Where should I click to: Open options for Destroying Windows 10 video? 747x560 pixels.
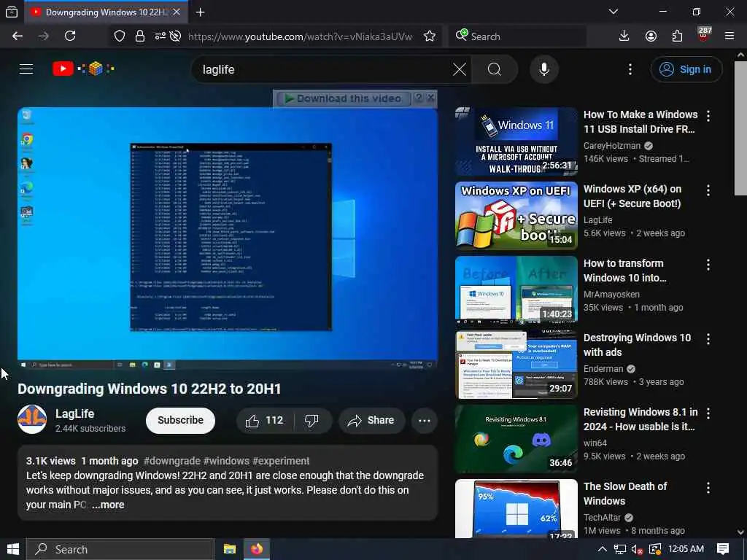click(708, 339)
